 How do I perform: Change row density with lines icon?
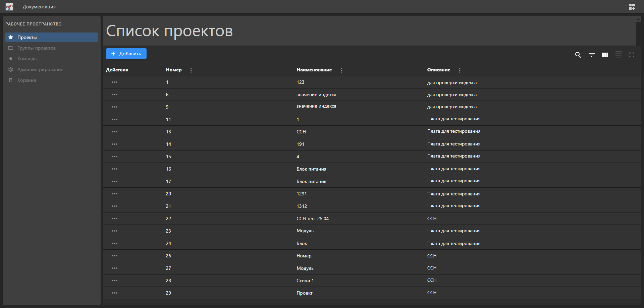click(619, 55)
